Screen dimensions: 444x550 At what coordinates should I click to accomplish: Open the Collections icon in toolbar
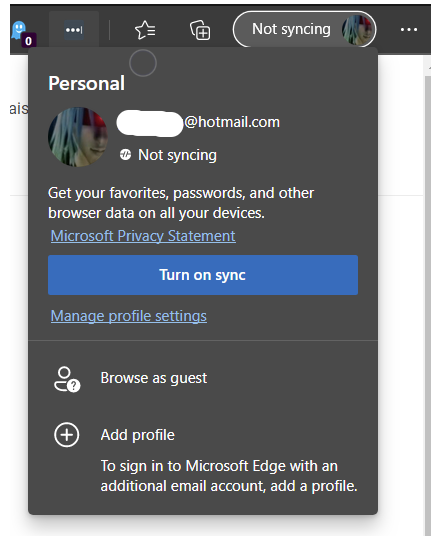(x=200, y=30)
